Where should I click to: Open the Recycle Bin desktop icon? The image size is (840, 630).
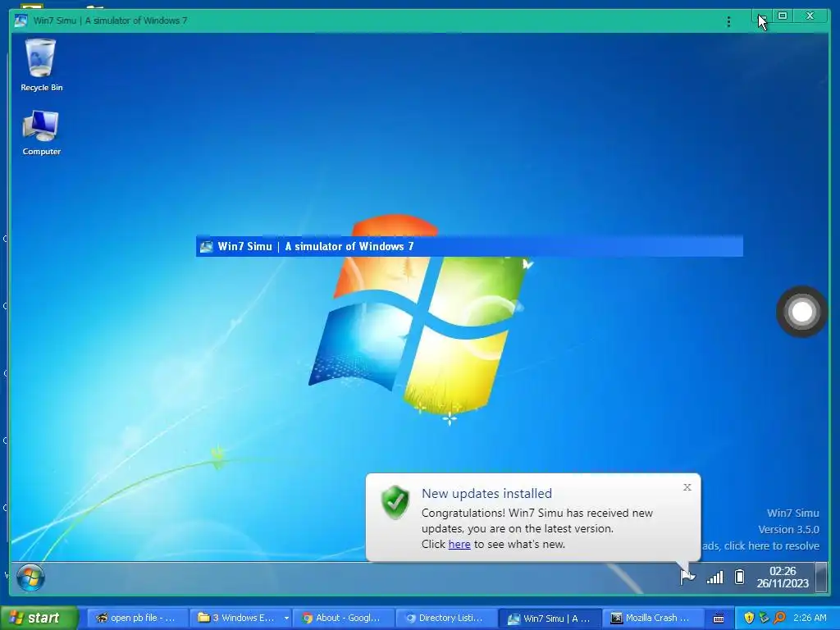click(41, 65)
